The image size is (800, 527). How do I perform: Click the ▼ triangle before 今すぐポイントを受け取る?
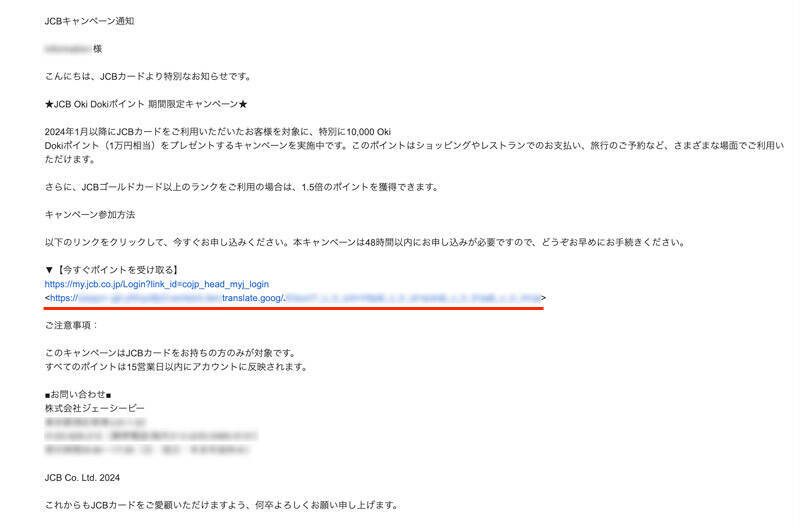[49, 270]
